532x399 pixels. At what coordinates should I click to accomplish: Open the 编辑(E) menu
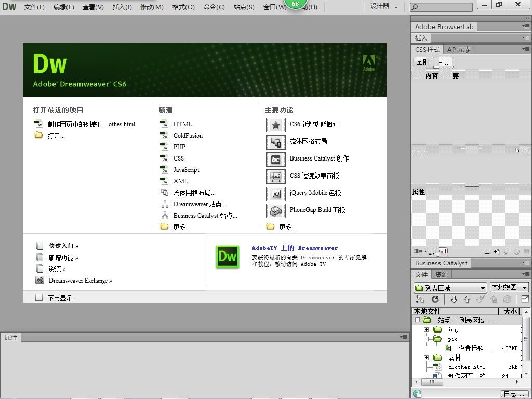(64, 7)
